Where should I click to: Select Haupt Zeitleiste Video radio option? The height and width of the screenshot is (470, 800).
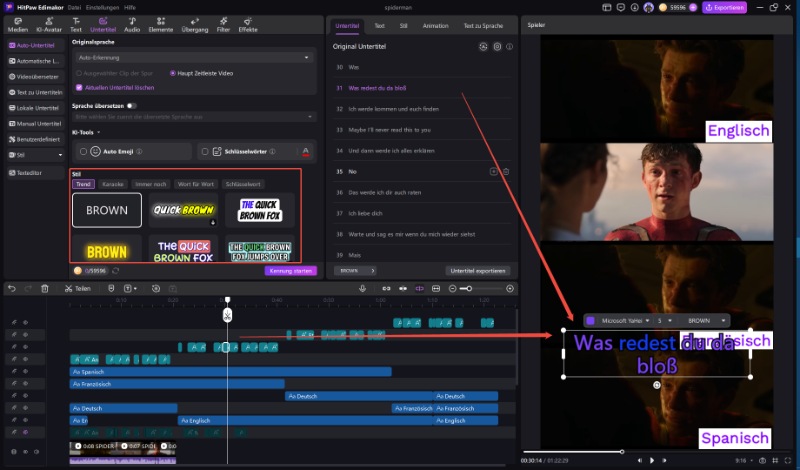point(172,73)
